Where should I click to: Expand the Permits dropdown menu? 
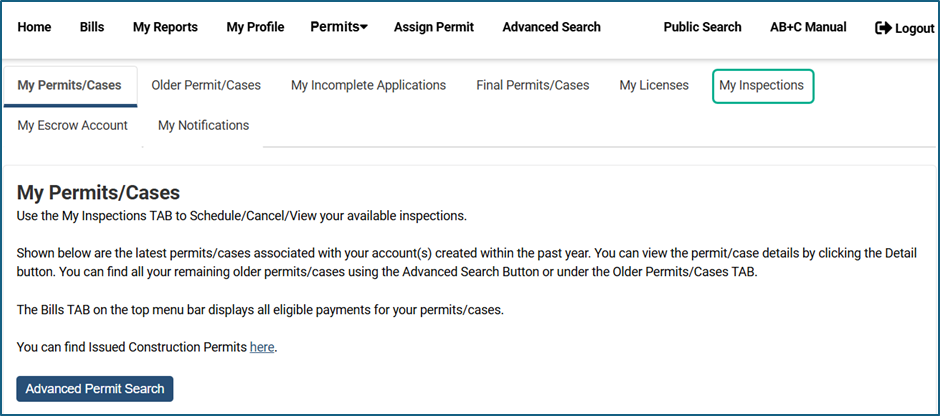(x=339, y=27)
